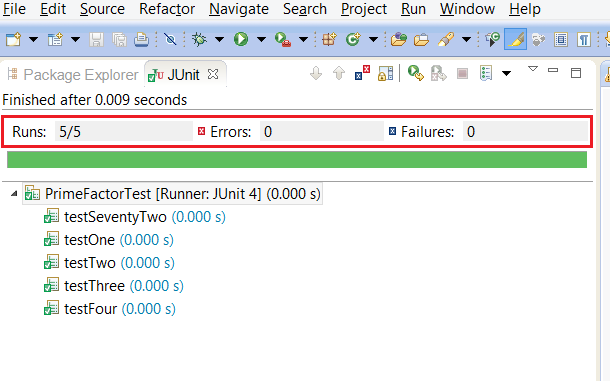
Task: Click Next Failed Test down arrow
Action: 316,73
